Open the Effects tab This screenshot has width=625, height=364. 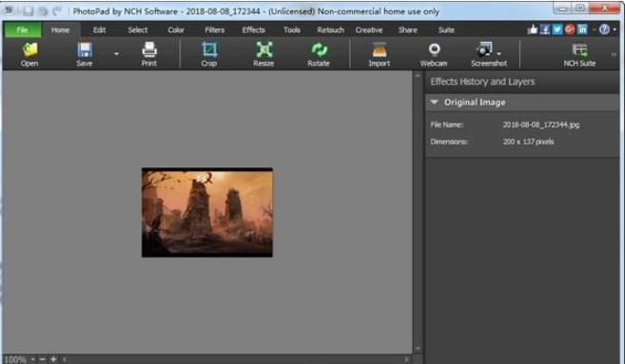pyautogui.click(x=253, y=29)
